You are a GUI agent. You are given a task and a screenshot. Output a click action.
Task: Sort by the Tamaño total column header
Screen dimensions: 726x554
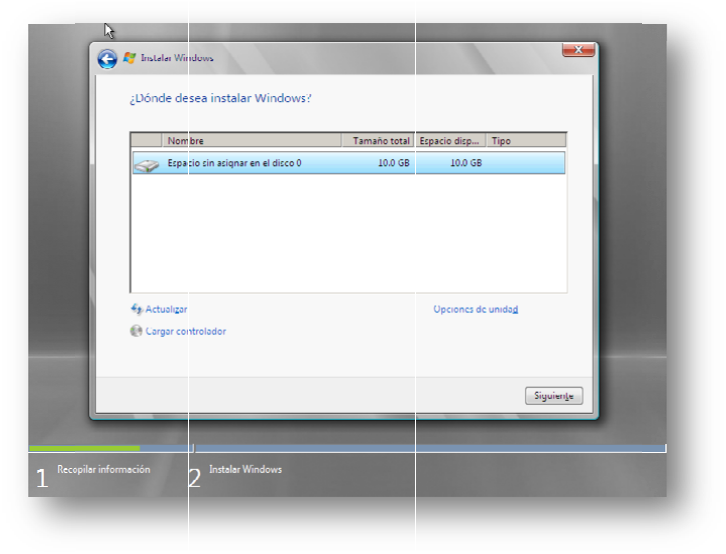[377, 140]
